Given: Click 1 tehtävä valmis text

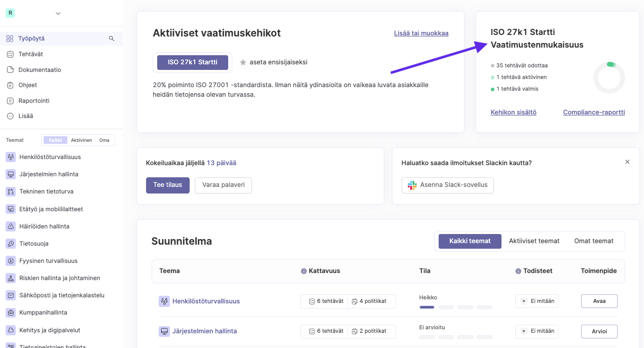Looking at the screenshot, I should (517, 89).
